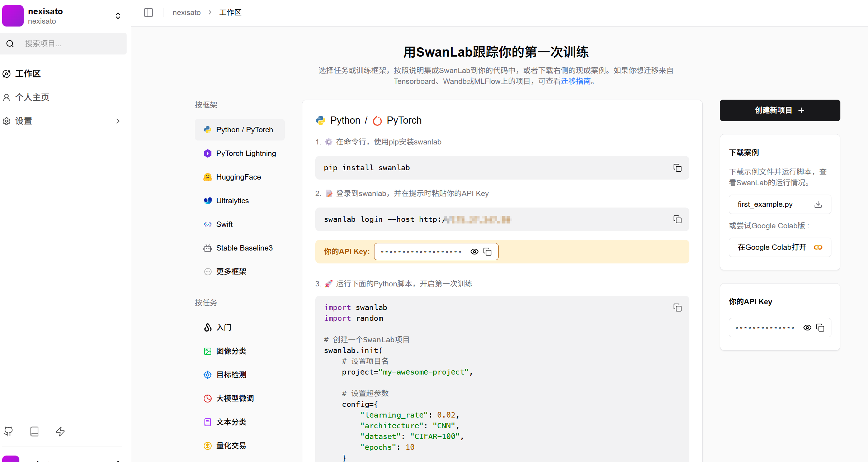The image size is (868, 462).
Task: Copy API Key in the right panel
Action: click(x=820, y=328)
